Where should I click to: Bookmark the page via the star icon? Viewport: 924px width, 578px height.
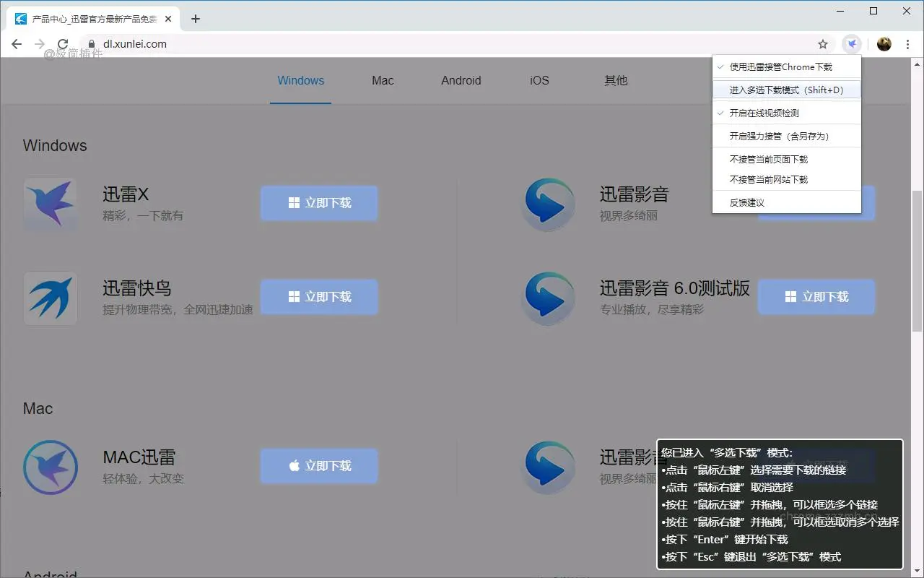tap(822, 44)
